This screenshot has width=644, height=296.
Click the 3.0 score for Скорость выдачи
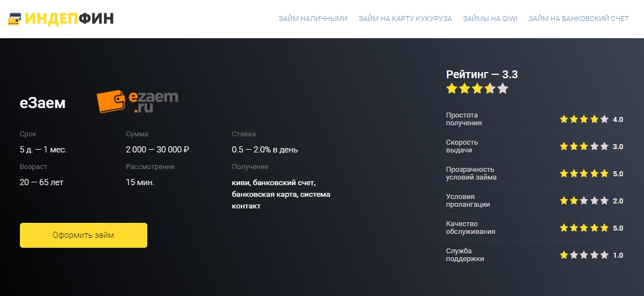click(x=618, y=147)
